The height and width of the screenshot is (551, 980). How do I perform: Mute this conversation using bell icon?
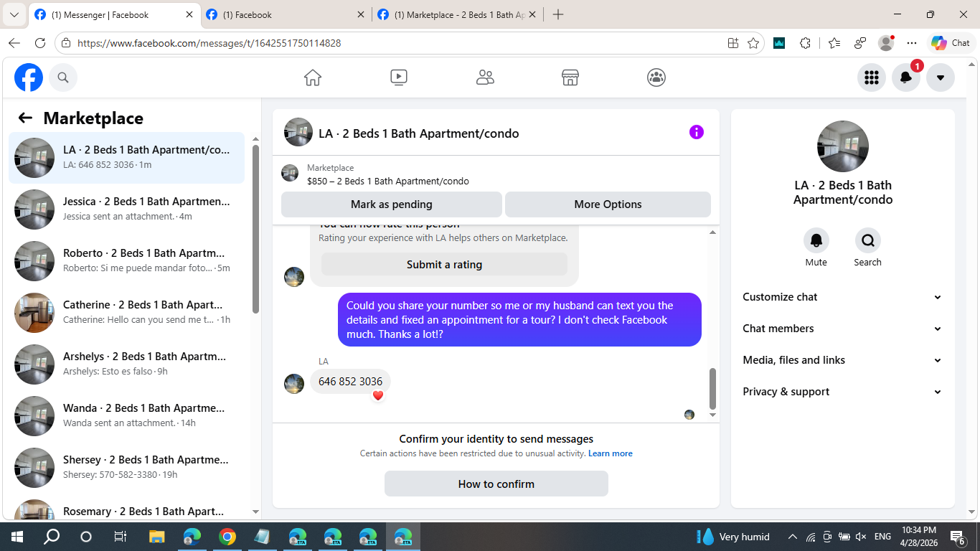pos(816,240)
